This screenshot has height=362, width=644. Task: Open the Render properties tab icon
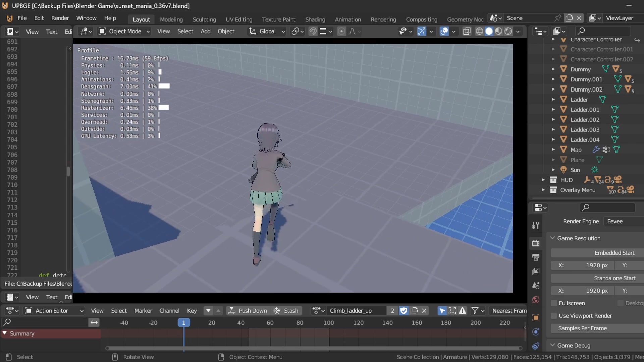pyautogui.click(x=536, y=243)
